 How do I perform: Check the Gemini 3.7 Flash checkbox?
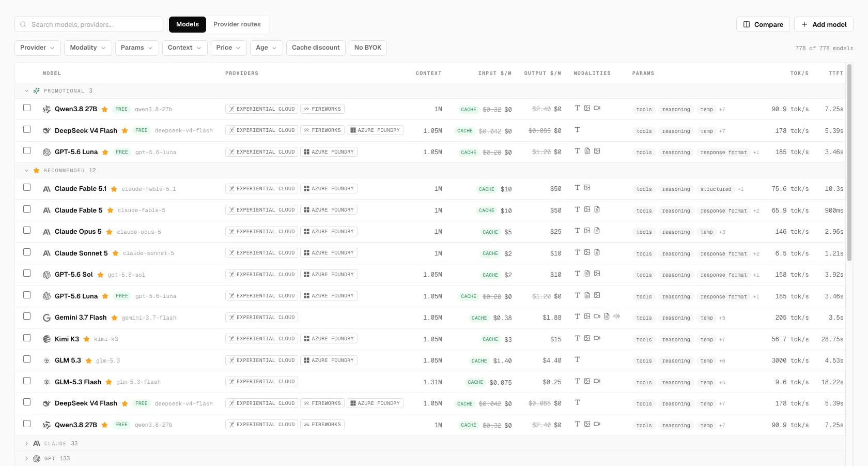[27, 316]
